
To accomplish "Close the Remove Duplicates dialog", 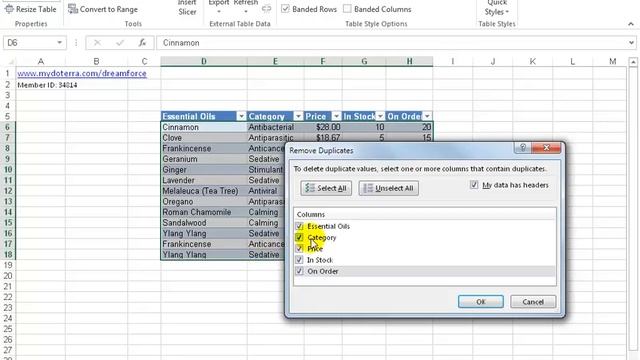I will click(547, 147).
